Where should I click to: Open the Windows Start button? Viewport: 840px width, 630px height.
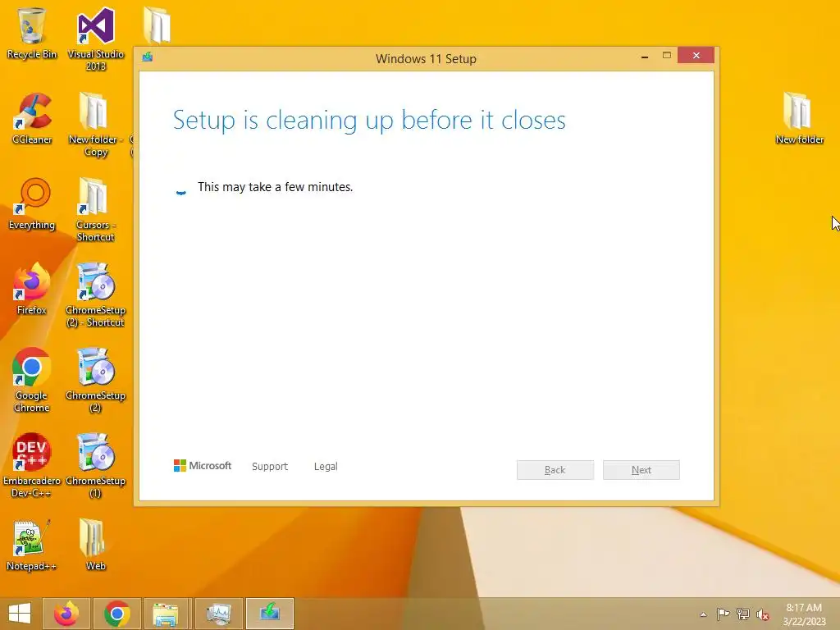point(20,614)
